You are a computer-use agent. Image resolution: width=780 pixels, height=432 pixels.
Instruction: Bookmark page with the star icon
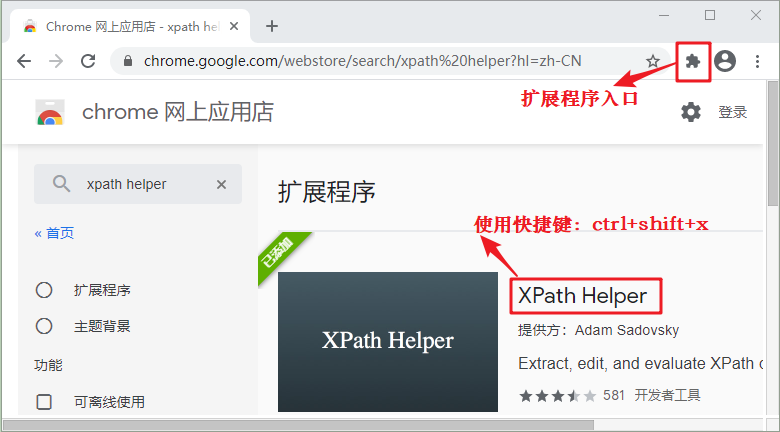point(653,61)
